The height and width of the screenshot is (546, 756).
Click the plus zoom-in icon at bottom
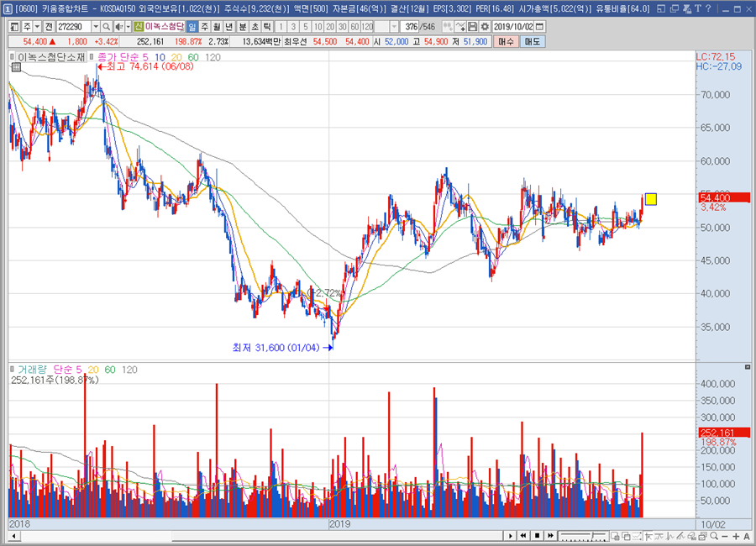736,537
